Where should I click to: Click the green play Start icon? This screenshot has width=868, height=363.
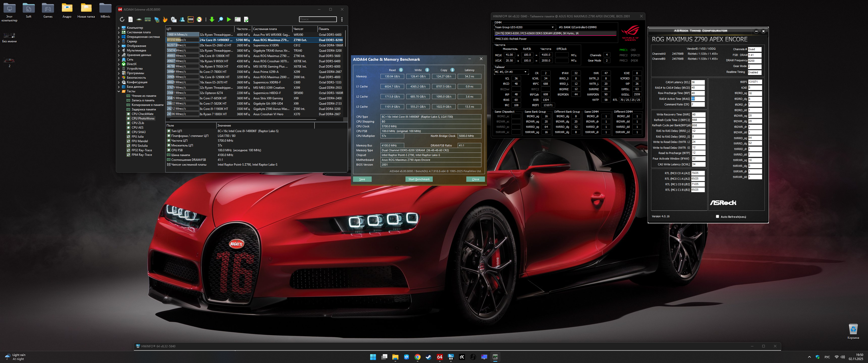pyautogui.click(x=229, y=19)
